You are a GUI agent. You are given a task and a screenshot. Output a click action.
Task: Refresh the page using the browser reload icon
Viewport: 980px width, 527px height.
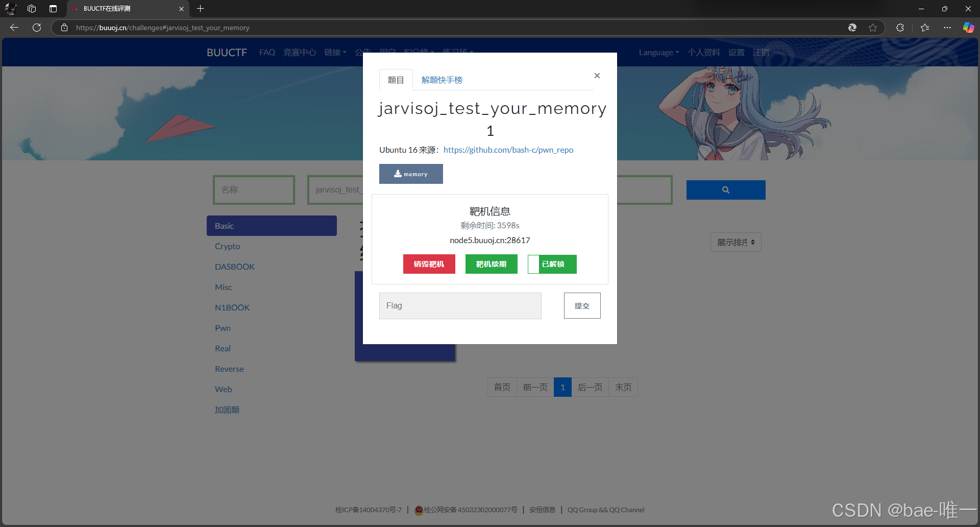(x=36, y=28)
